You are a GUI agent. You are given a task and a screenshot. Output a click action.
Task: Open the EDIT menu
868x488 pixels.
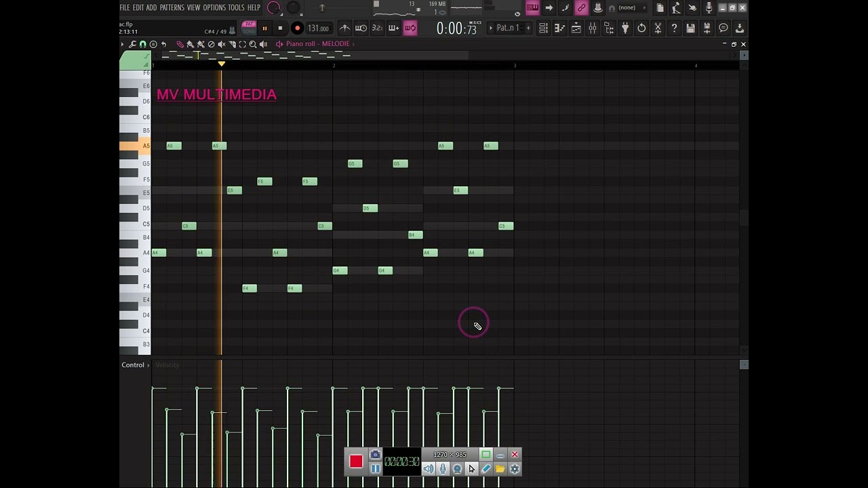click(138, 7)
